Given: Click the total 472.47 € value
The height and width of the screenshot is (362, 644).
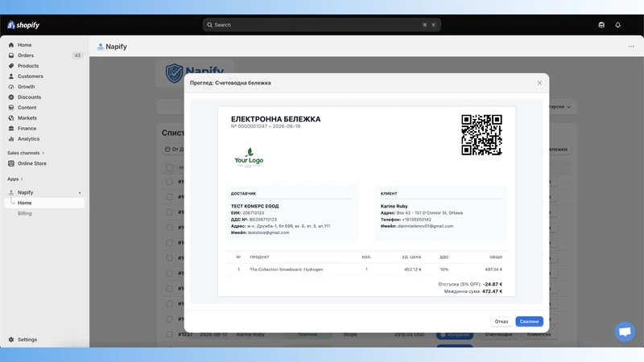Looking at the screenshot, I should tap(492, 291).
